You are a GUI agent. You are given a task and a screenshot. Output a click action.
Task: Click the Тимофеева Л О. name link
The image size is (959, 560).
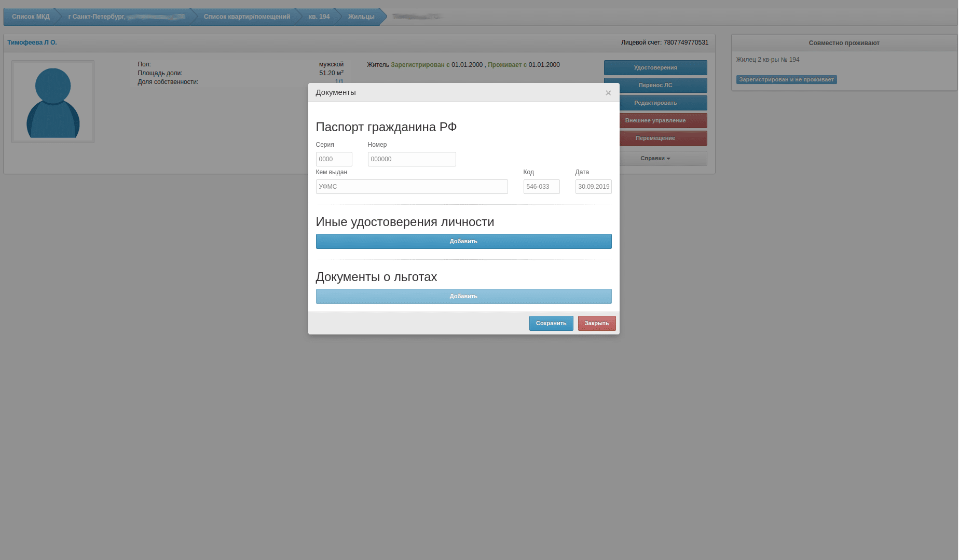(x=32, y=43)
